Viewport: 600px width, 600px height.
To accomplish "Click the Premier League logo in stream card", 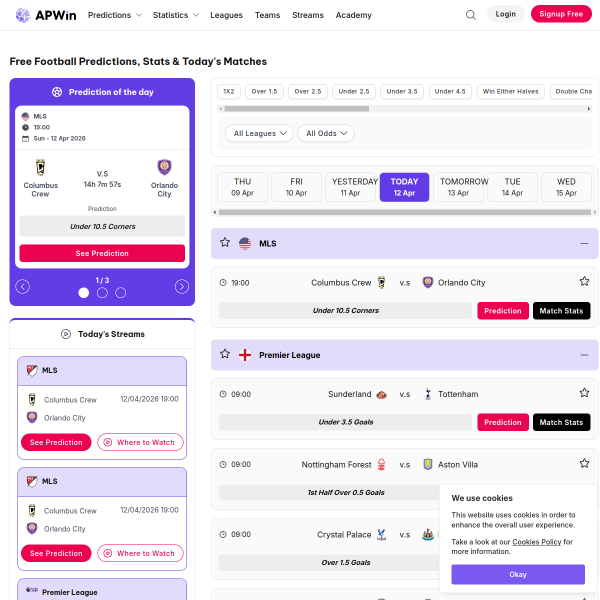I will [32, 590].
